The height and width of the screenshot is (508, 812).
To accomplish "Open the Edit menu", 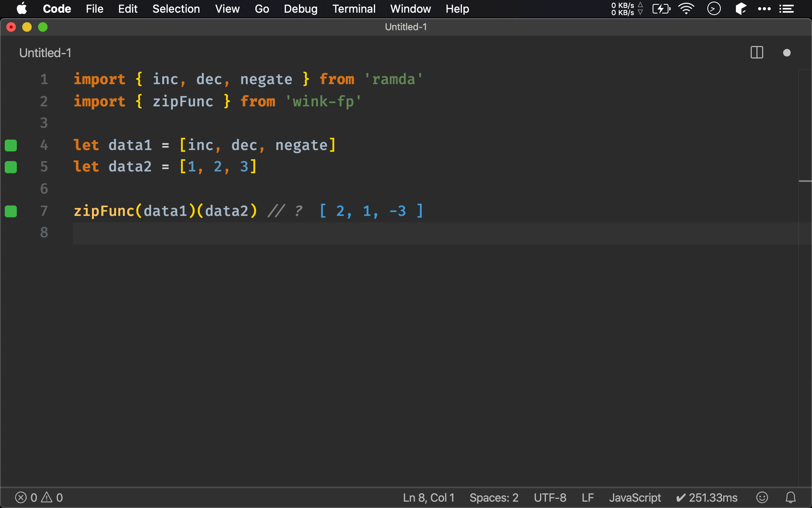I will coord(128,9).
